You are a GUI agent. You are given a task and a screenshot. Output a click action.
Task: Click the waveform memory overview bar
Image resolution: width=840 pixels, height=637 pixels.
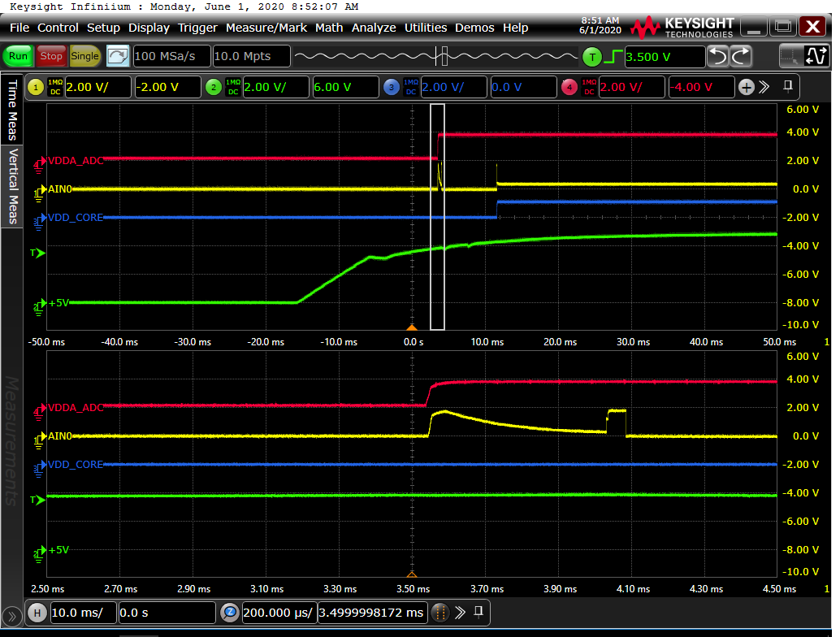point(436,56)
